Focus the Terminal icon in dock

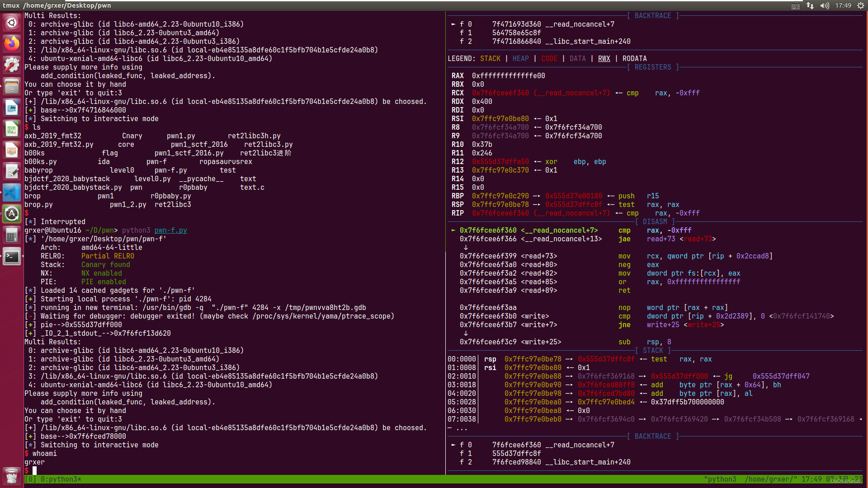point(12,257)
